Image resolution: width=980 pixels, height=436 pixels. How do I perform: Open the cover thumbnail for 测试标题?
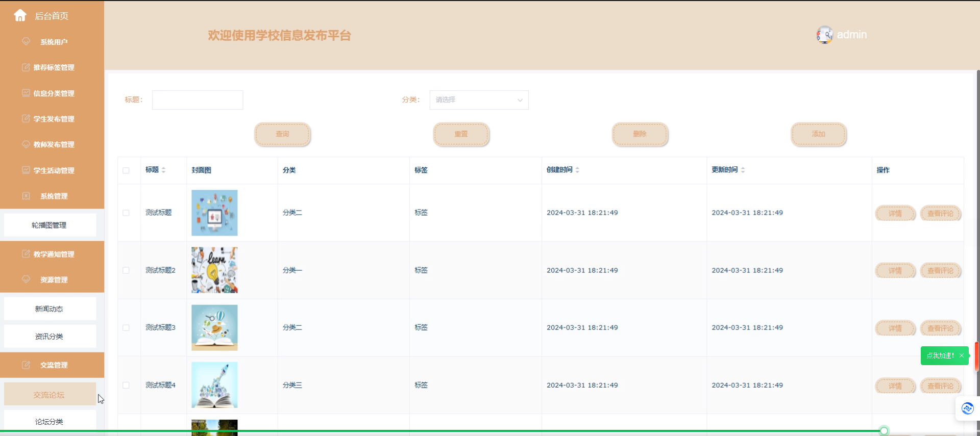tap(214, 213)
